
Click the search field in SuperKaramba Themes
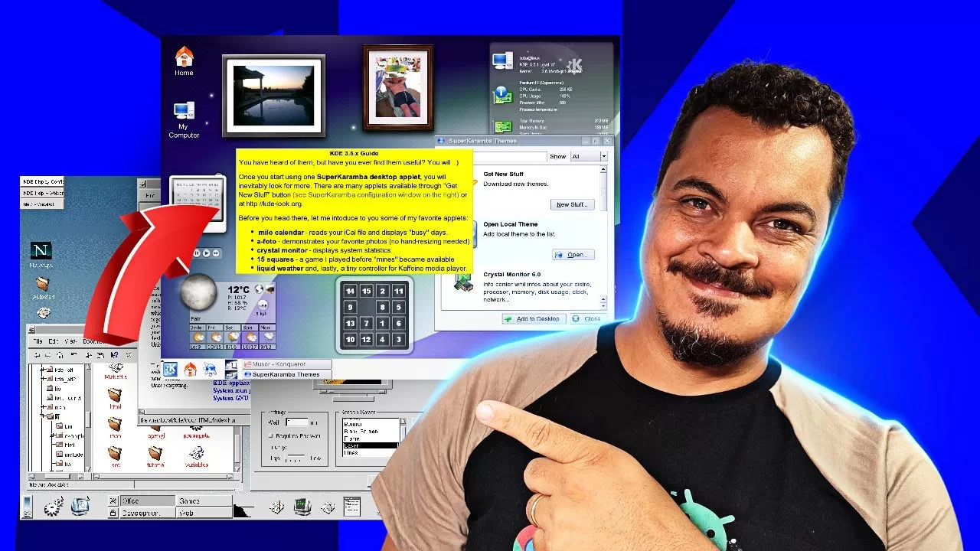[x=508, y=156]
